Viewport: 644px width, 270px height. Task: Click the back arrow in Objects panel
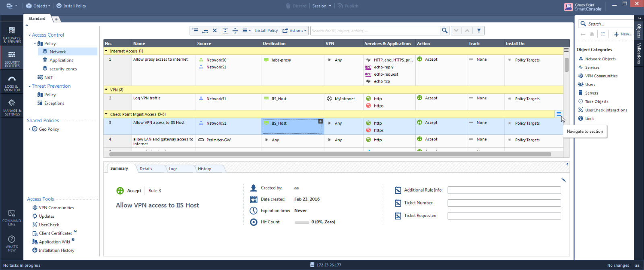[x=583, y=34]
